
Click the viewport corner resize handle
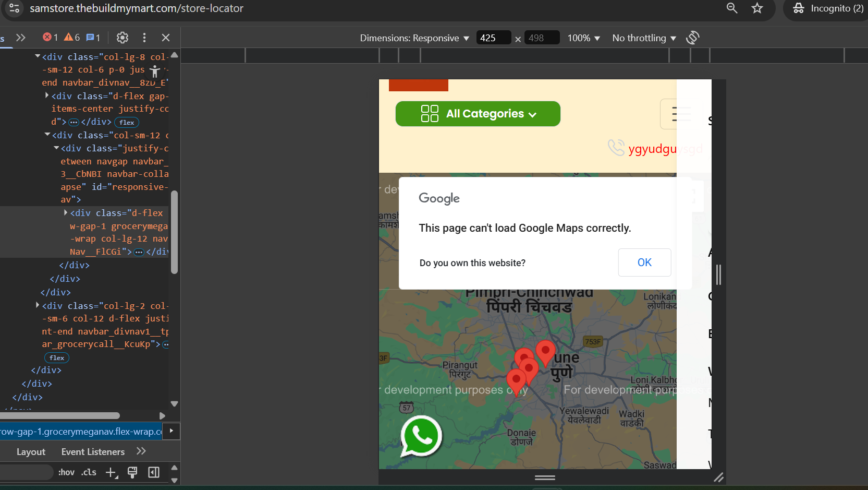pyautogui.click(x=718, y=477)
